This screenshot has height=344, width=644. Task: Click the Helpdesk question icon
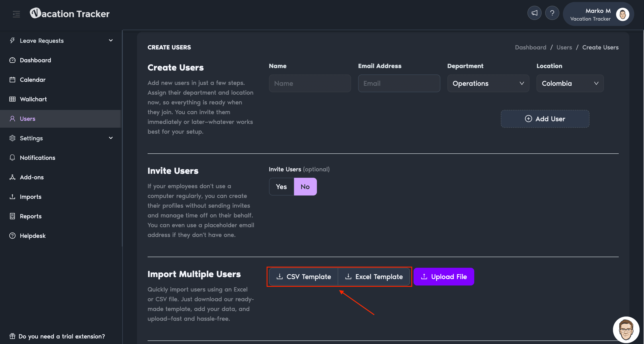[x=12, y=235]
